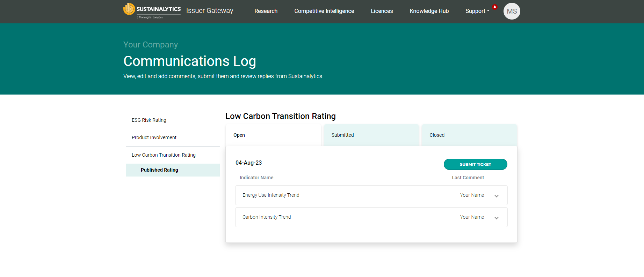
Task: Open the Support dropdown menu
Action: (477, 11)
